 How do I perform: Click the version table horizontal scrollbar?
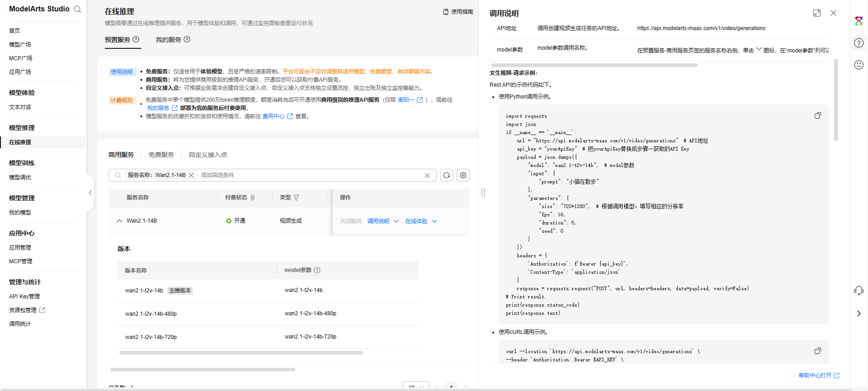point(241,353)
